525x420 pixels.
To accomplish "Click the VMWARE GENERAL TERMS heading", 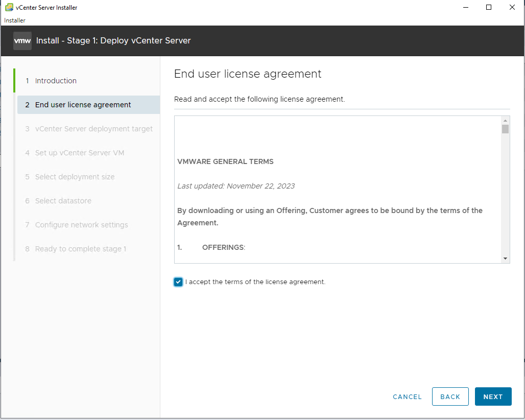I will 225,162.
